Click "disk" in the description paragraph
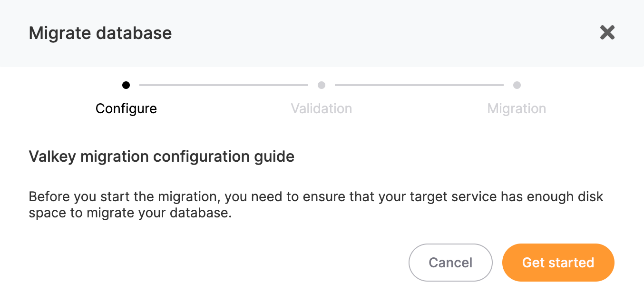Image resolution: width=644 pixels, height=293 pixels. [x=589, y=196]
